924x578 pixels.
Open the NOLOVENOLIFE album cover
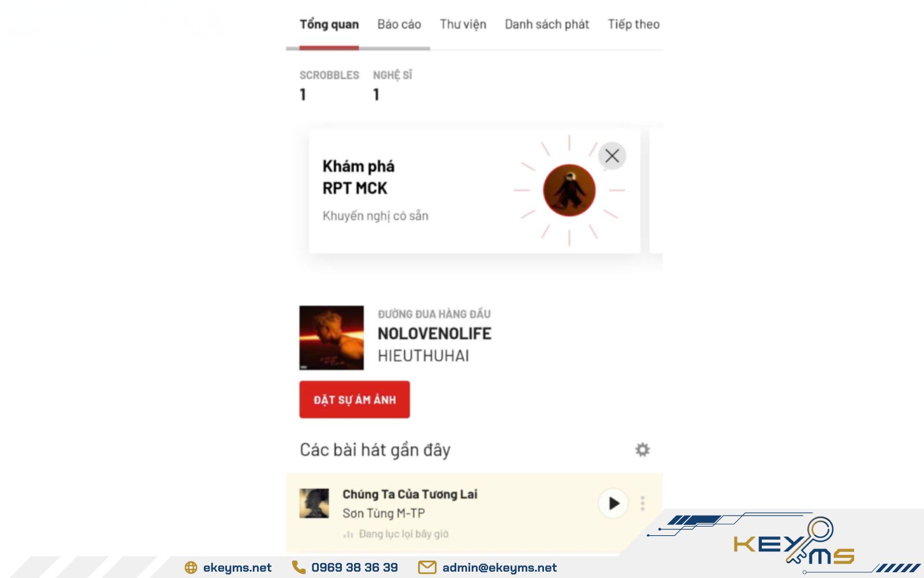point(331,338)
